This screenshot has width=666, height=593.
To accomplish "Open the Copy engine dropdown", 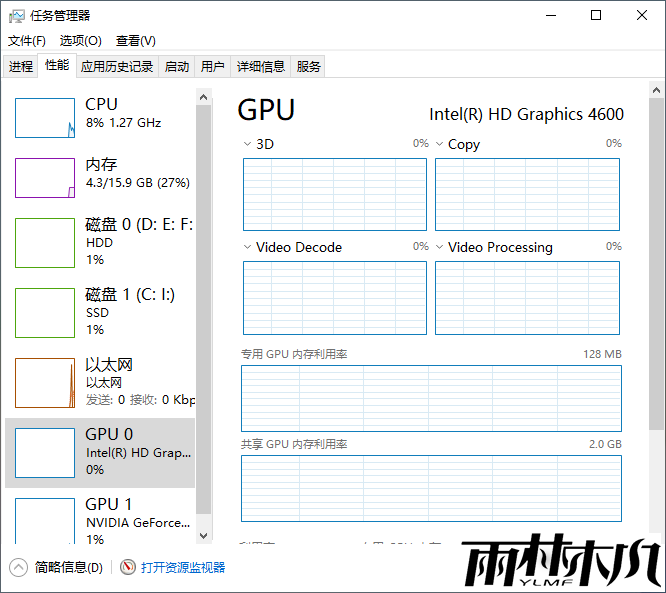I will point(440,144).
